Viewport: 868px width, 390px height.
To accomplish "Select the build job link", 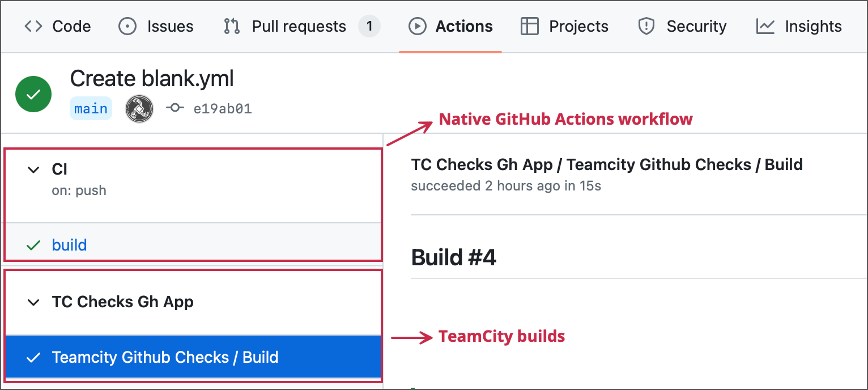I will 69,244.
